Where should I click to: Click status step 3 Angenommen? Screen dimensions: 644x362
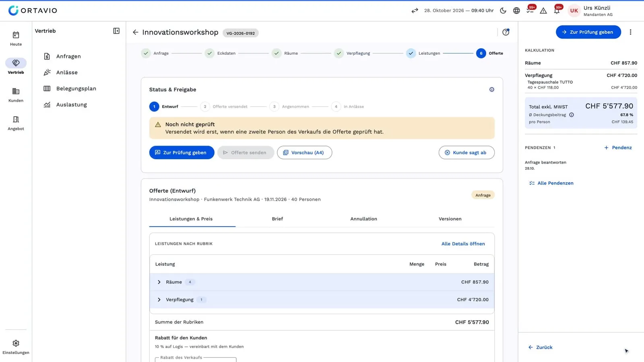coord(289,107)
